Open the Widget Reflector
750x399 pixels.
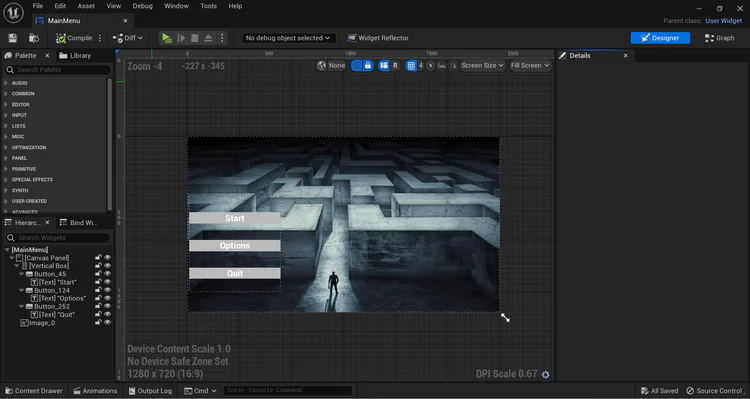378,38
